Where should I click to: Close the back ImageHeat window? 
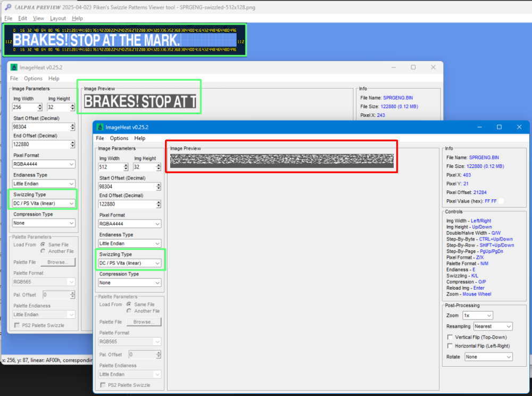click(x=433, y=67)
